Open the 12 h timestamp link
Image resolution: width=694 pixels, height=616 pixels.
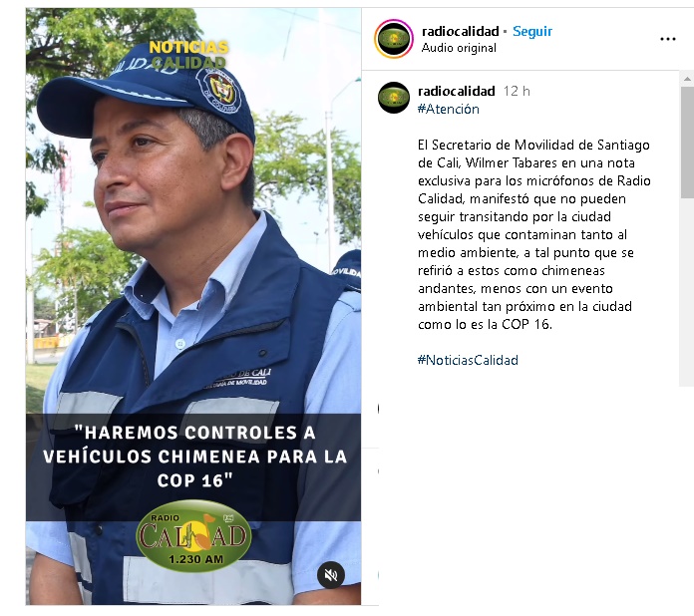click(517, 91)
